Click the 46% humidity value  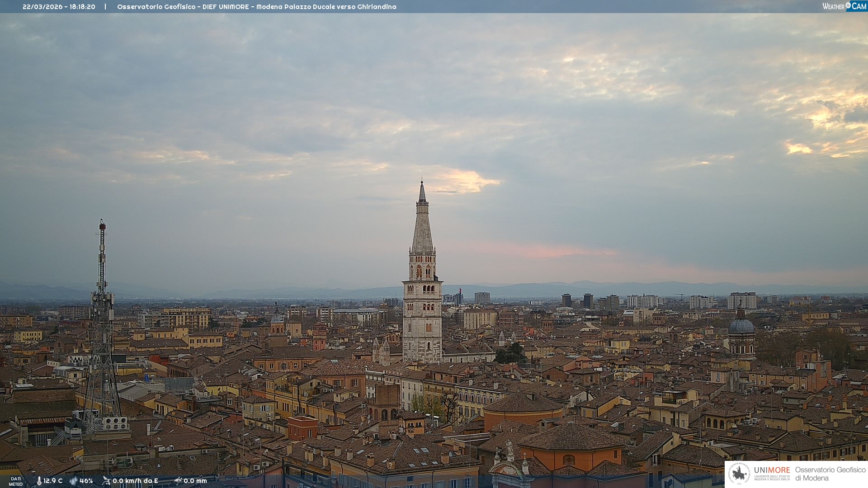pyautogui.click(x=86, y=481)
